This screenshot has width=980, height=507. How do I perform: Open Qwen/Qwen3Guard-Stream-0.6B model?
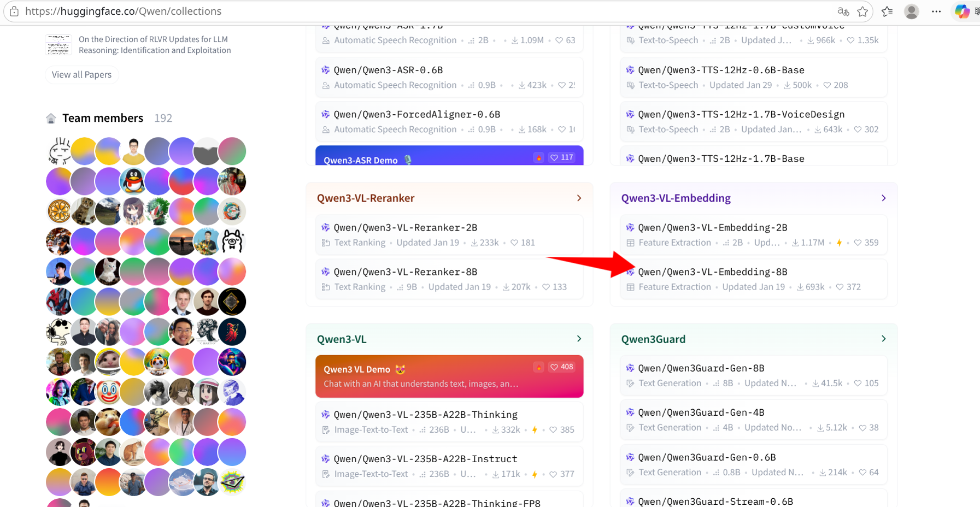pyautogui.click(x=715, y=502)
